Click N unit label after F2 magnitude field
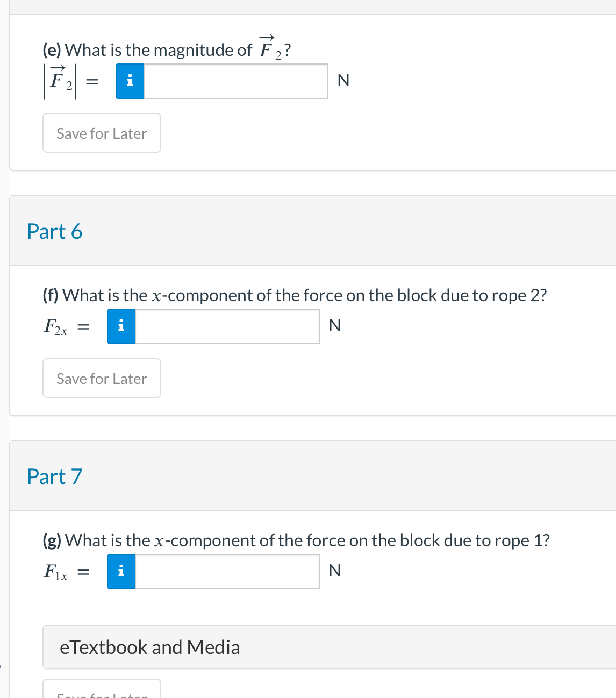Image resolution: width=616 pixels, height=698 pixels. coord(343,81)
